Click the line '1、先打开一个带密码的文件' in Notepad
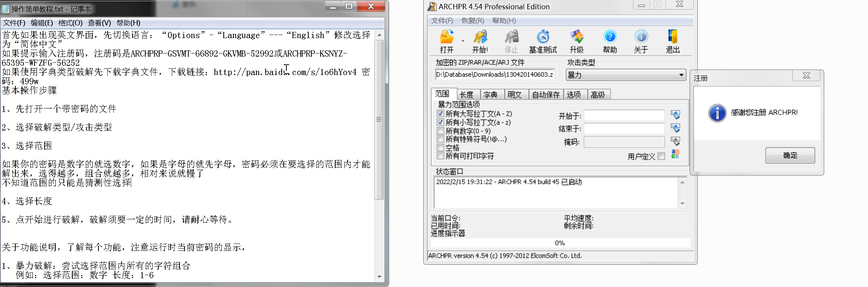 [59, 109]
